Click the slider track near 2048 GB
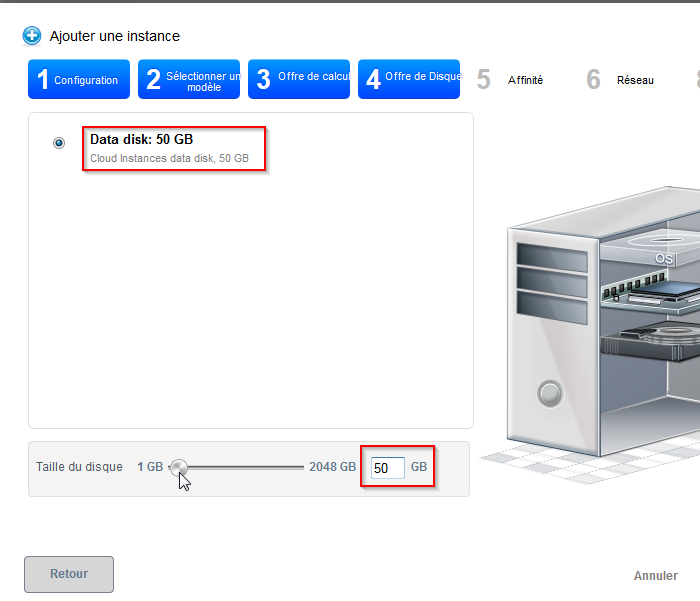 (295, 467)
